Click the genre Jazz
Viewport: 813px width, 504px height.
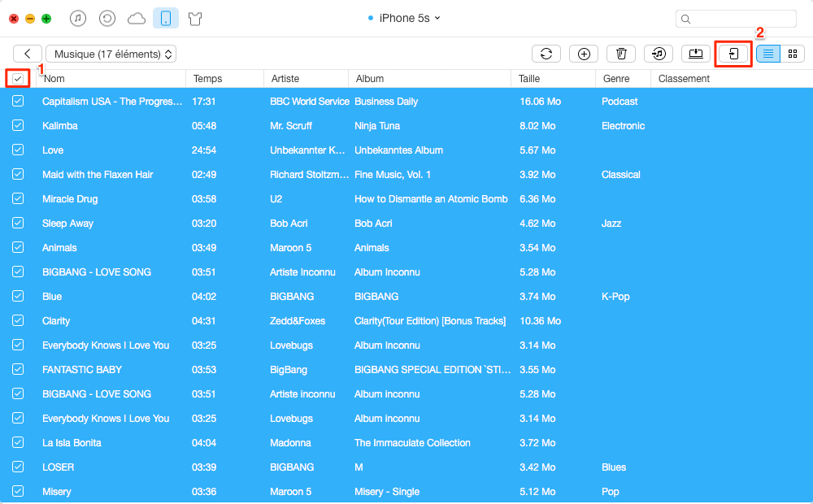(x=611, y=224)
